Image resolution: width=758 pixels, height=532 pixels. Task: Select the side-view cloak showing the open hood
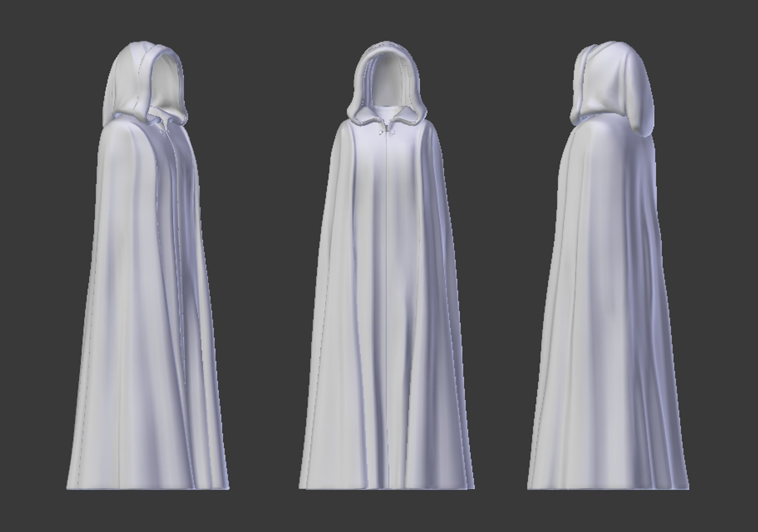click(148, 266)
